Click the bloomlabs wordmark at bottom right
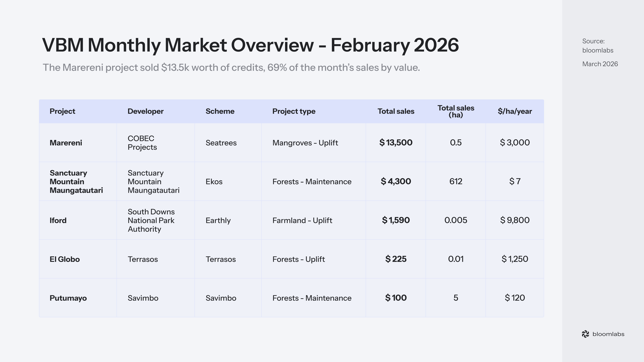This screenshot has height=362, width=644. 608,334
